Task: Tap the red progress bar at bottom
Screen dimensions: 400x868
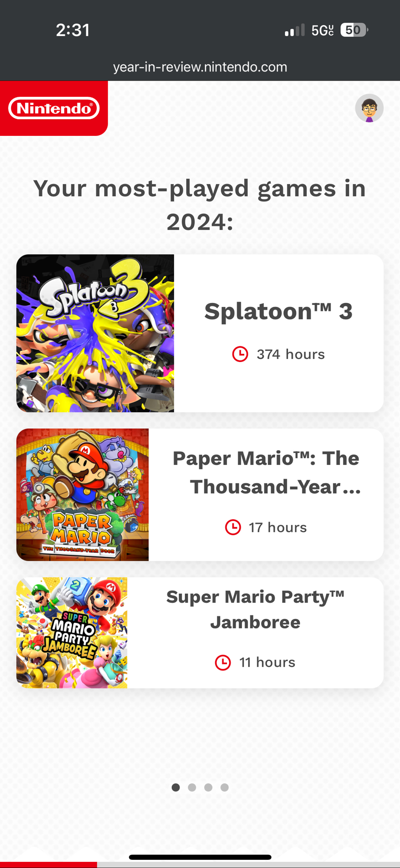Action: point(48,865)
